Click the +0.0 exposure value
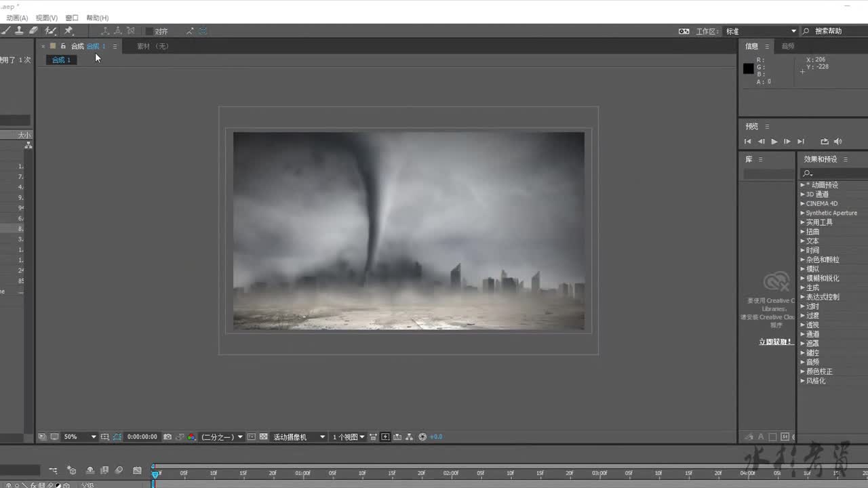Screen dimensions: 868x488 point(436,437)
